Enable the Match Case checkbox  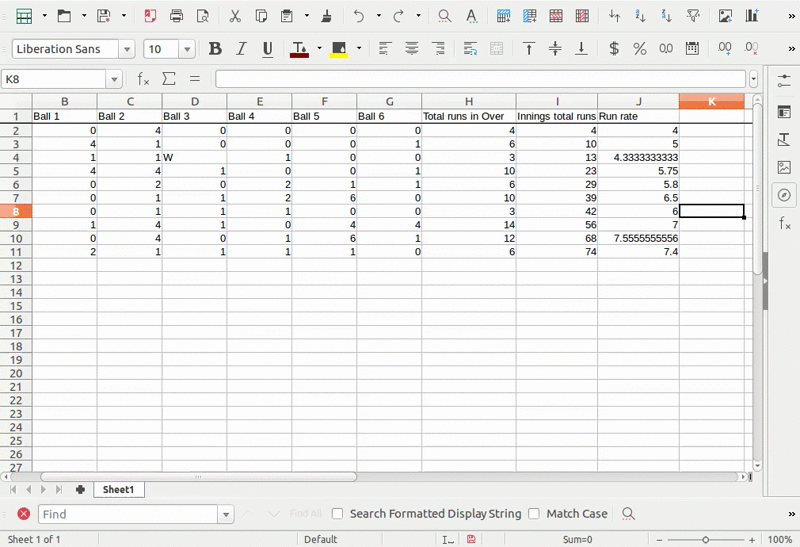coord(534,514)
